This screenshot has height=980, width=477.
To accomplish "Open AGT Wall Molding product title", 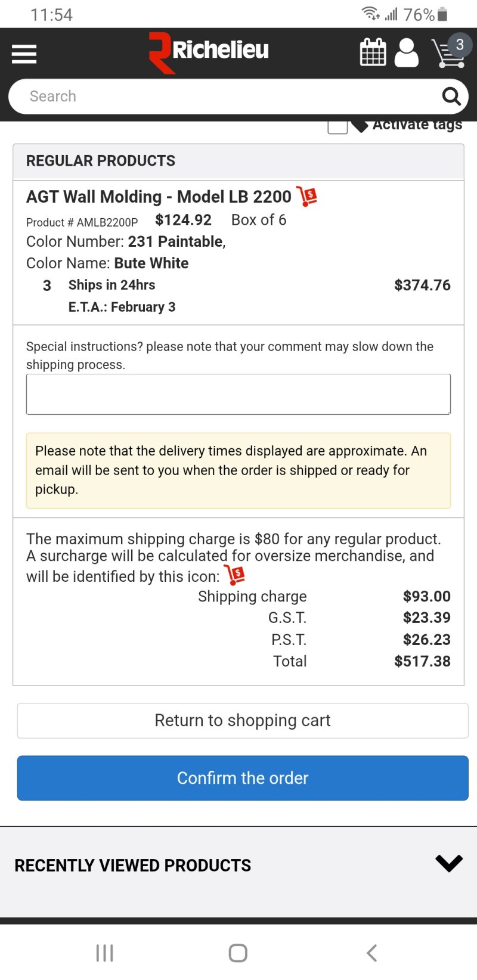I will pyautogui.click(x=159, y=197).
